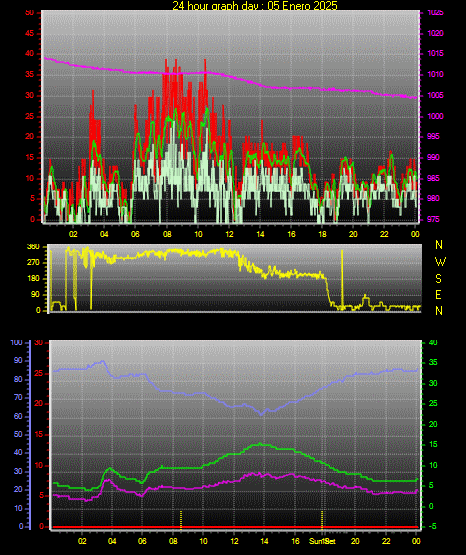
Task: Click the yellow wind direction spike near 19h
Action: [342, 279]
